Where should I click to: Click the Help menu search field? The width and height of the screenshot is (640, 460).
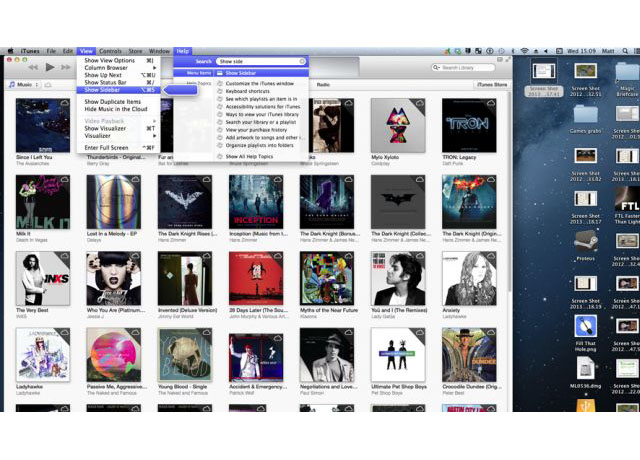point(260,61)
